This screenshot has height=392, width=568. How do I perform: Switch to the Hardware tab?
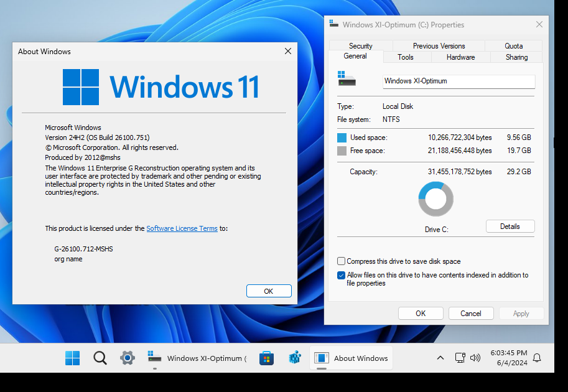click(x=460, y=57)
